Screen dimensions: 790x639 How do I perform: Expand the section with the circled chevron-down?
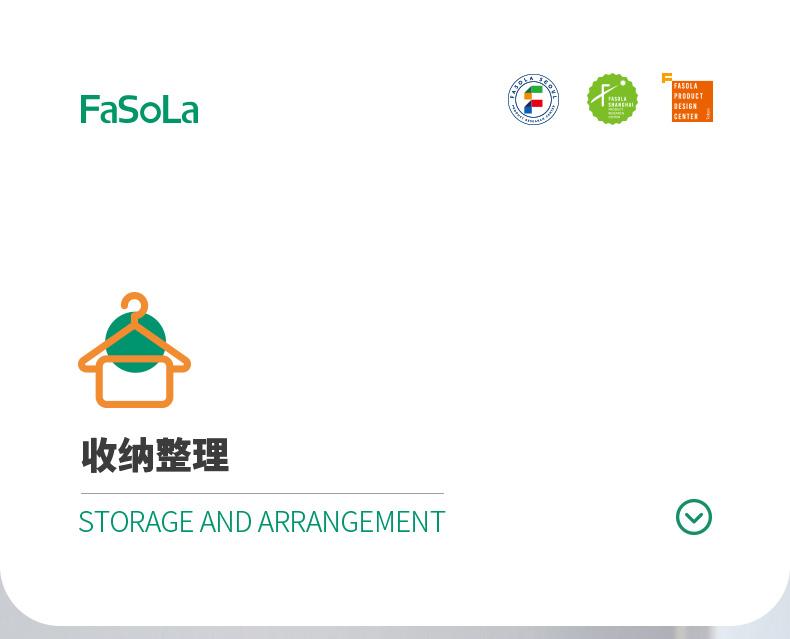pos(694,517)
